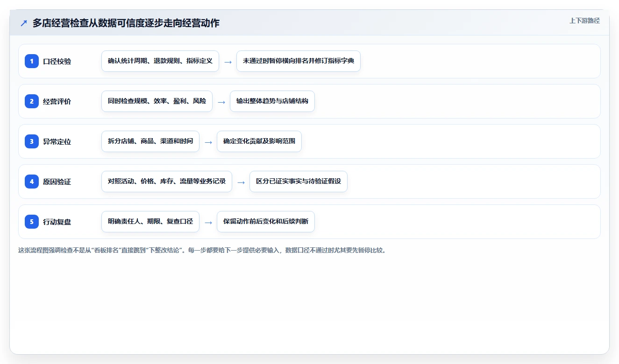Viewport: 619px width, 364px height.
Task: Select step badge 4 for 原因验证
Action: pyautogui.click(x=32, y=182)
